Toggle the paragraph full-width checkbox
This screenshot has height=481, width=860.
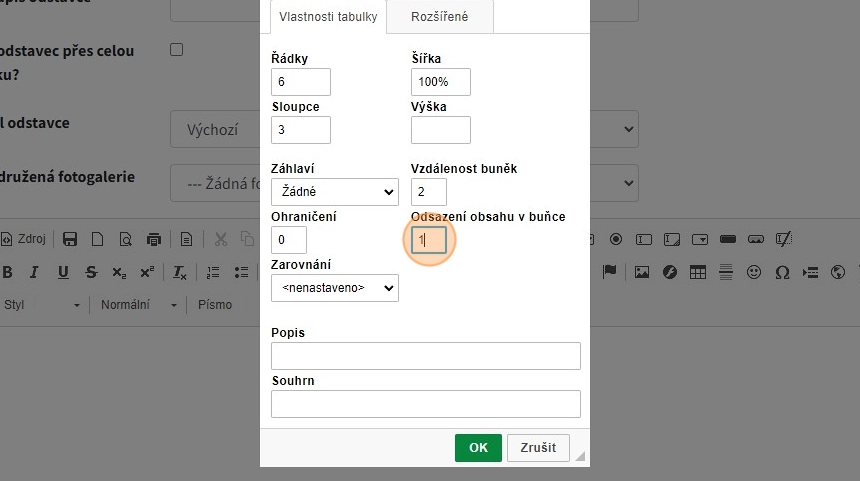coord(177,49)
